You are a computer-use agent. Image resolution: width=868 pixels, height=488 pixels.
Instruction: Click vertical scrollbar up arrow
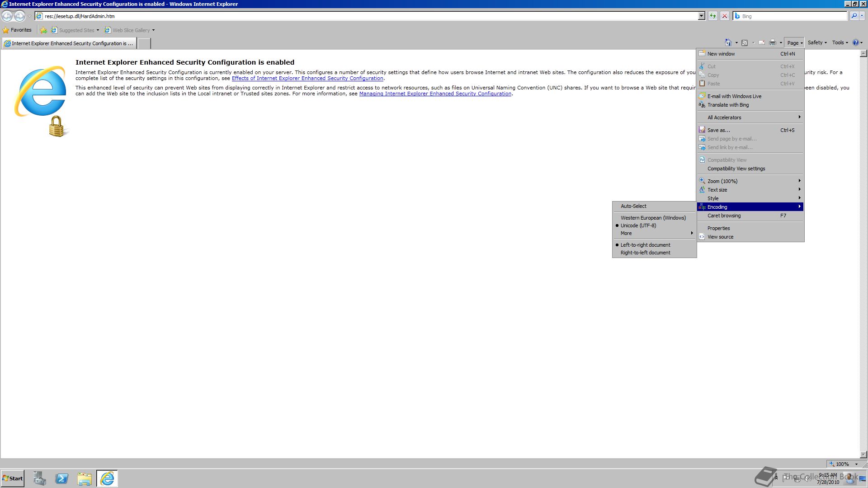tap(863, 53)
